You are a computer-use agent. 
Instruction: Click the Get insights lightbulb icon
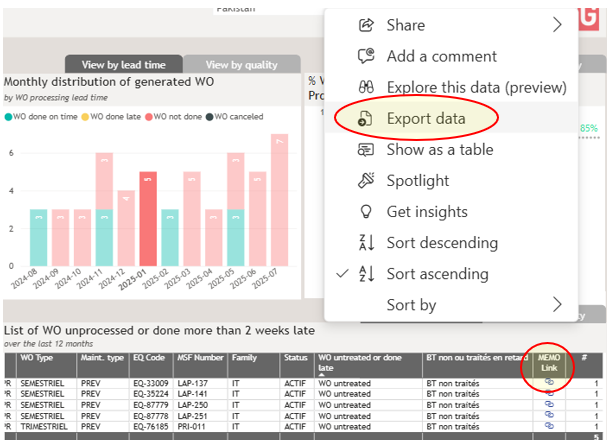click(x=366, y=211)
